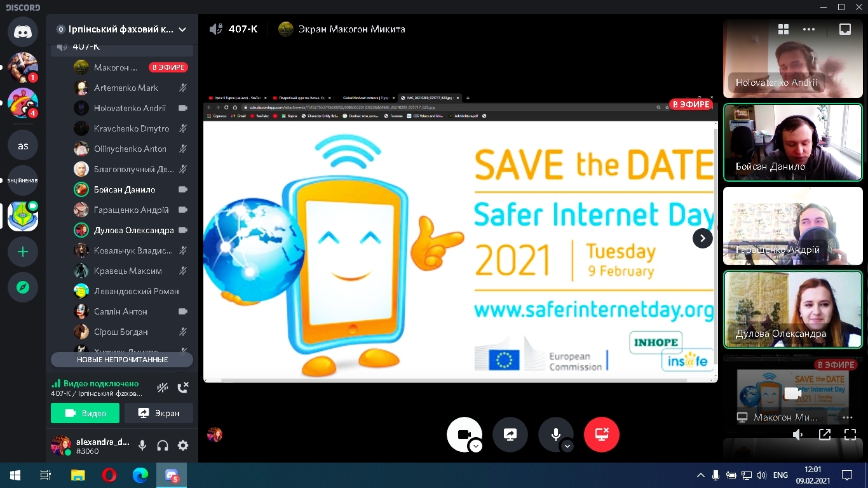Image resolution: width=868 pixels, height=488 pixels.
Task: Open Windows Start menu
Action: click(15, 475)
